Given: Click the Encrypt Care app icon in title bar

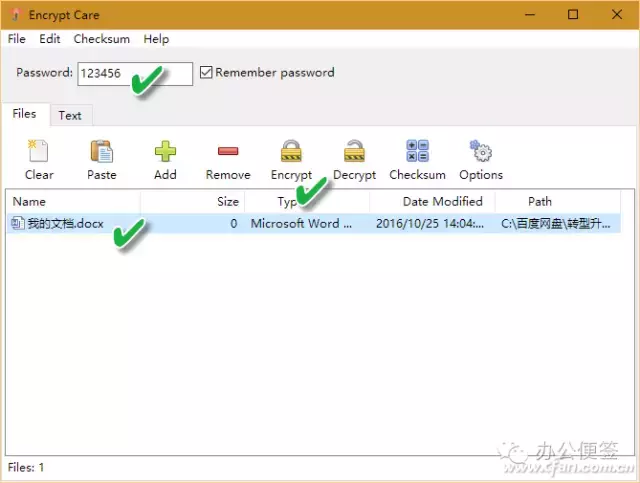Looking at the screenshot, I should coord(16,15).
